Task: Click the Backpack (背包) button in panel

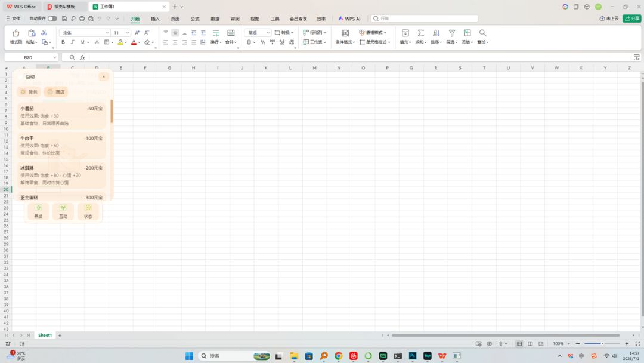Action: pos(29,92)
